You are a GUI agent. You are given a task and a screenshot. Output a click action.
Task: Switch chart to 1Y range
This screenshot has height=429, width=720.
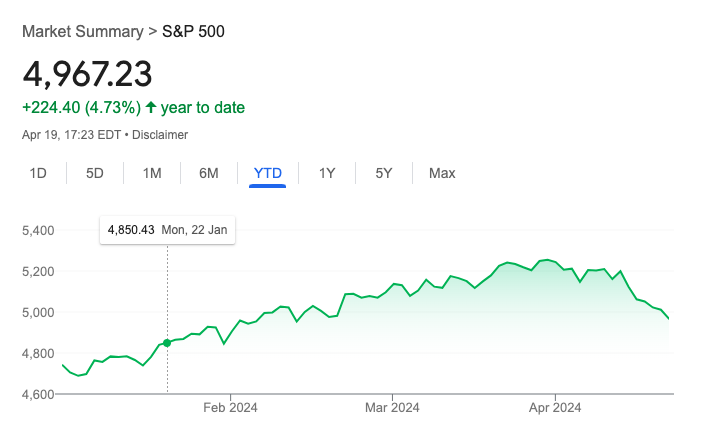tap(327, 173)
